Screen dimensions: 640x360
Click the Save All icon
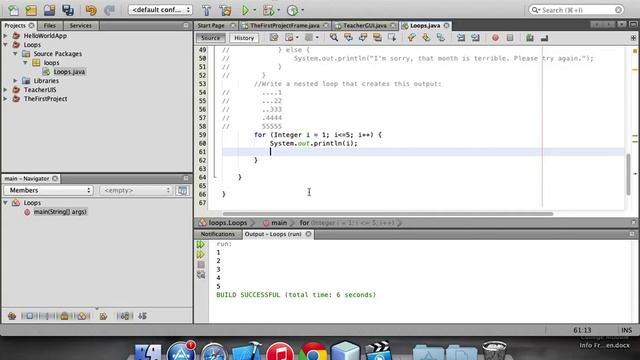click(68, 10)
